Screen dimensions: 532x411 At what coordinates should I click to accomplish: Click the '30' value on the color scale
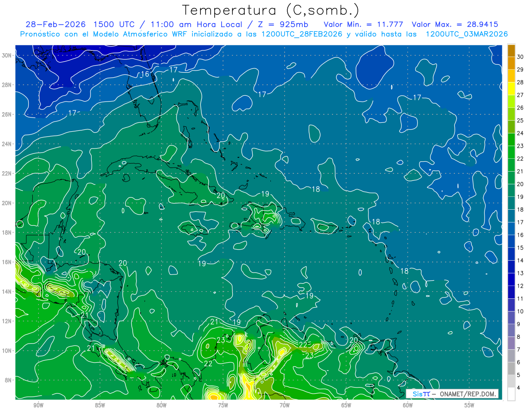click(x=520, y=57)
